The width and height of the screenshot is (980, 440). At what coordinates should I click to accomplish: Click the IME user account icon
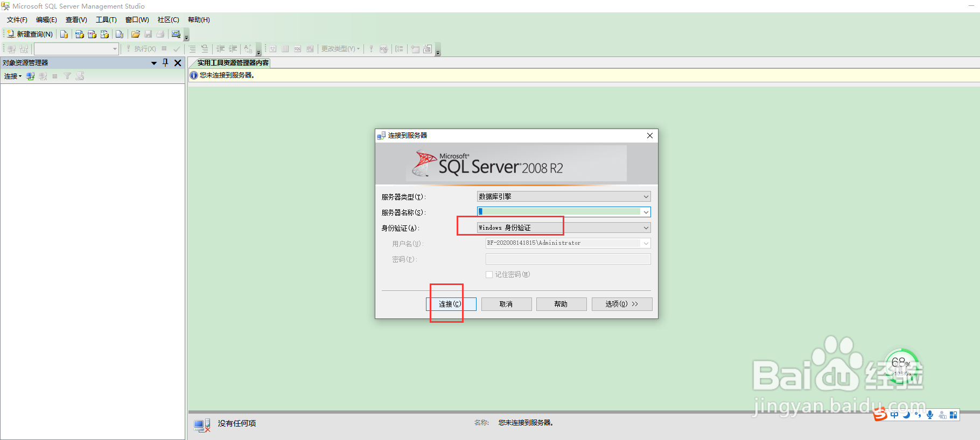(x=942, y=415)
